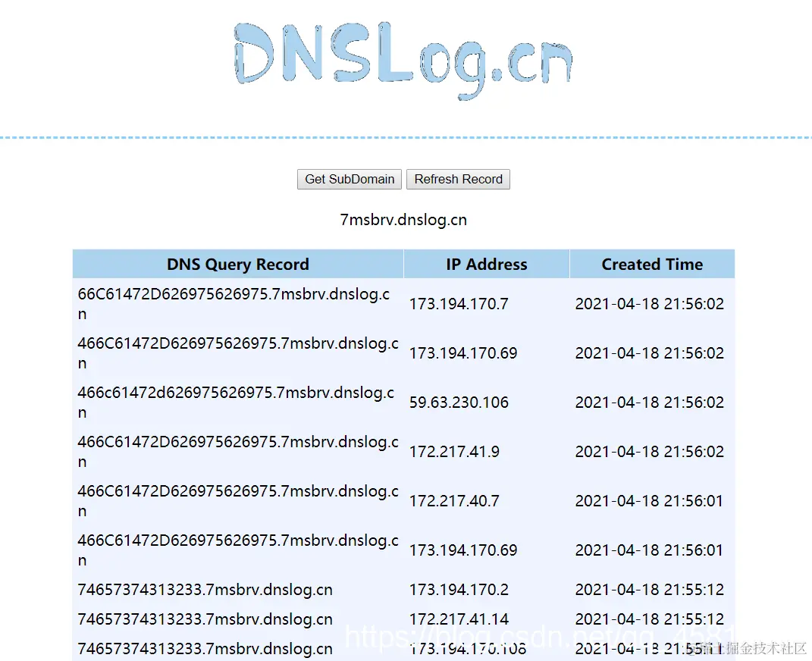
Task: Click the DNS Query Record column header
Action: [x=238, y=264]
